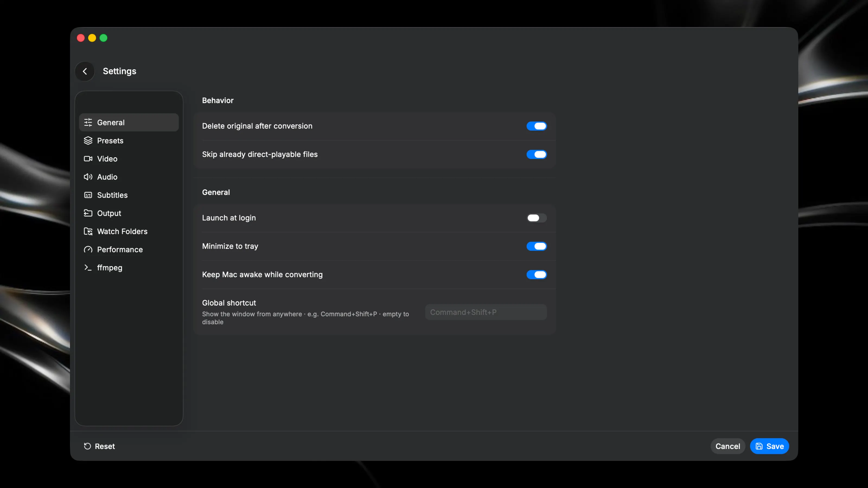Click the Cancel button
The image size is (868, 488).
coord(727,446)
